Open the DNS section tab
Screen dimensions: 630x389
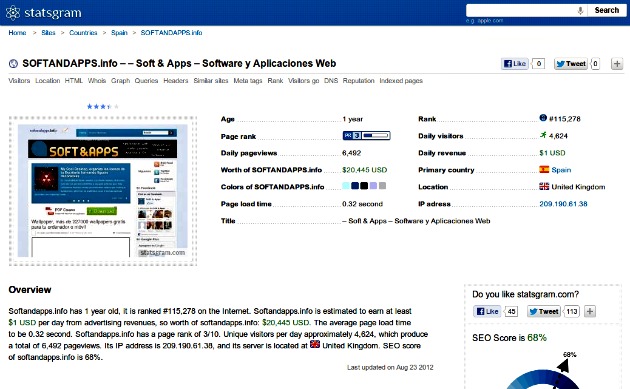click(x=331, y=81)
